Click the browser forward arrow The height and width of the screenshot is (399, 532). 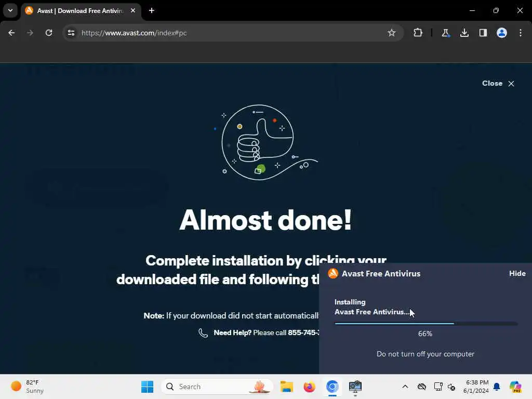click(30, 33)
